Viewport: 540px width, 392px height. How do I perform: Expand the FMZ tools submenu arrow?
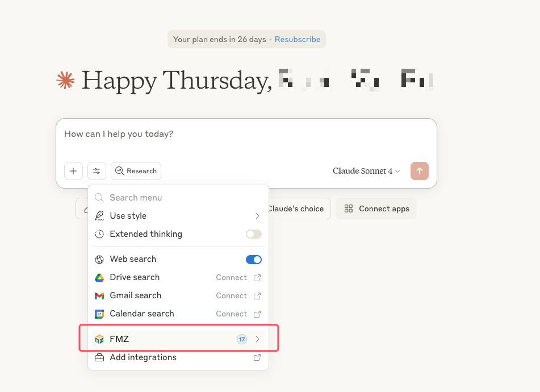(257, 339)
